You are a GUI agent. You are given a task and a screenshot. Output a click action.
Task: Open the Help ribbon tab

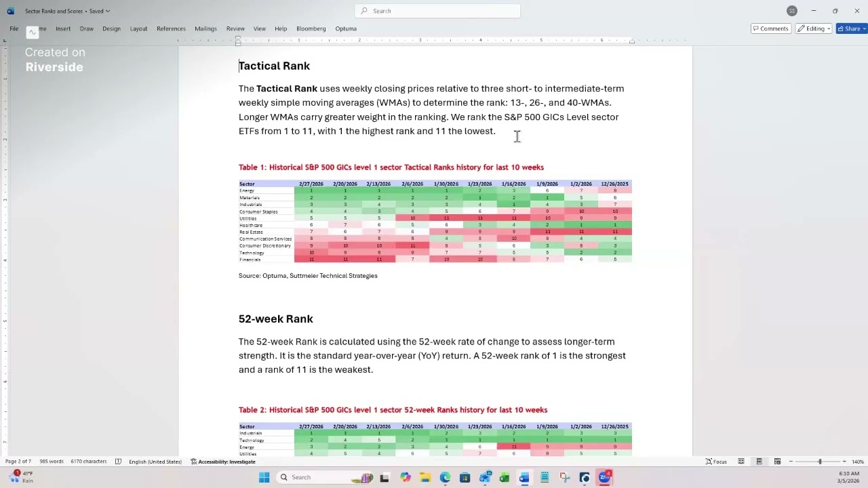coord(281,28)
